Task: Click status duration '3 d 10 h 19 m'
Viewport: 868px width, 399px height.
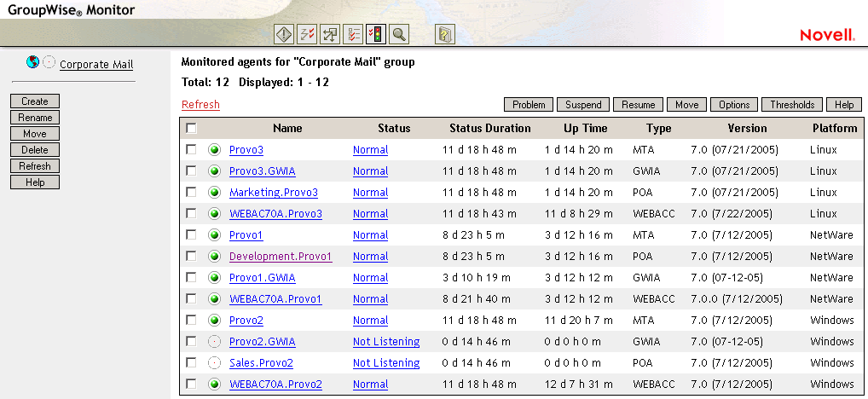Action: pos(476,278)
